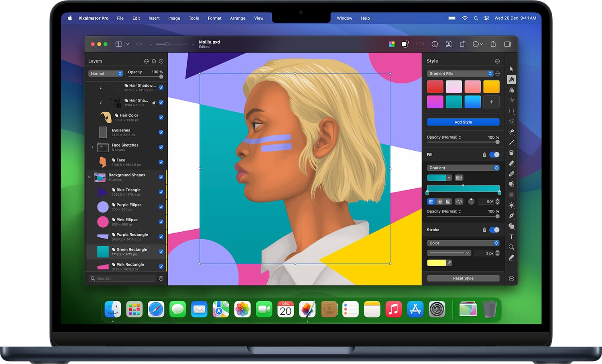Viewport: 602px width, 364px height.
Task: Select the Pink Ellipse layer row
Action: coord(126,222)
